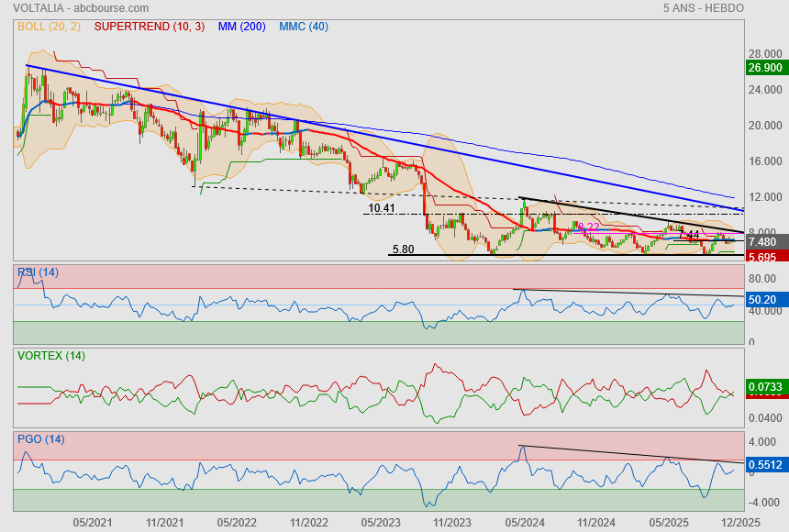Select the VORTEX (14) indicator label
Screen dimensions: 789x532
click(50, 356)
